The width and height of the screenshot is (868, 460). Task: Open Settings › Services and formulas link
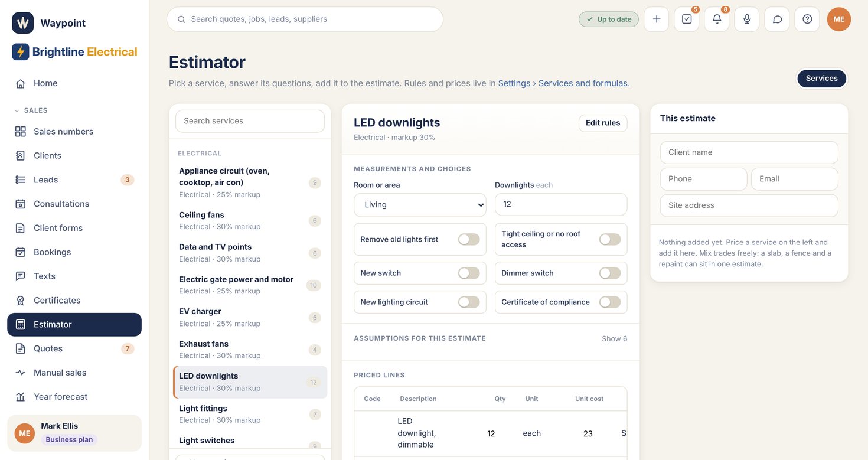564,83
